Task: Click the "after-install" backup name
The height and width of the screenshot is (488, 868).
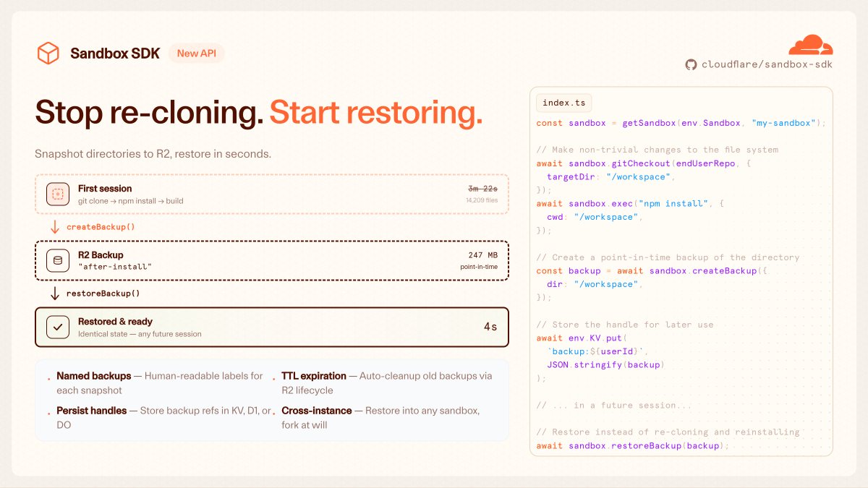Action: (x=115, y=267)
